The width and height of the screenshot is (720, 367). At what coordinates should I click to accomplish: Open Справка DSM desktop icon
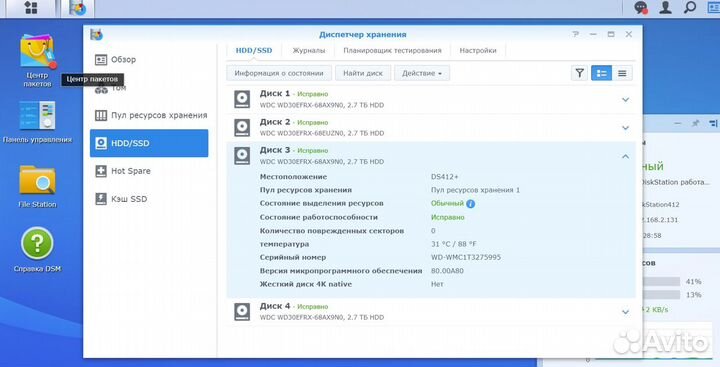[37, 250]
